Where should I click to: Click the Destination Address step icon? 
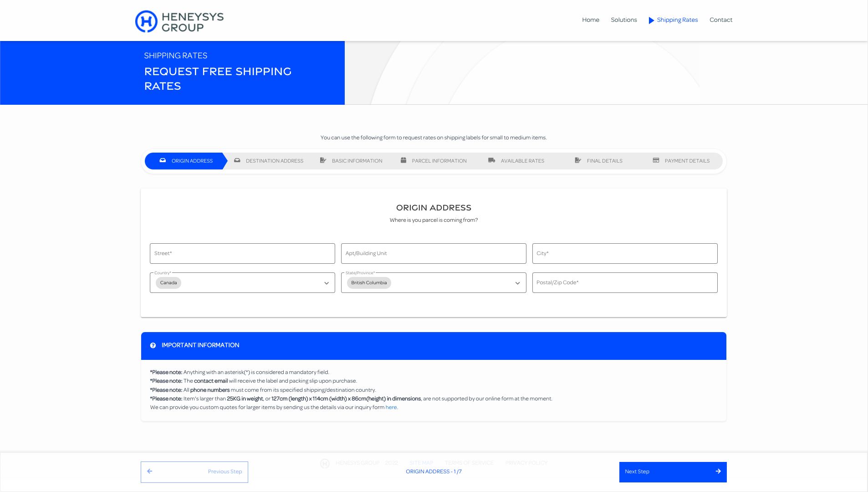tap(237, 160)
